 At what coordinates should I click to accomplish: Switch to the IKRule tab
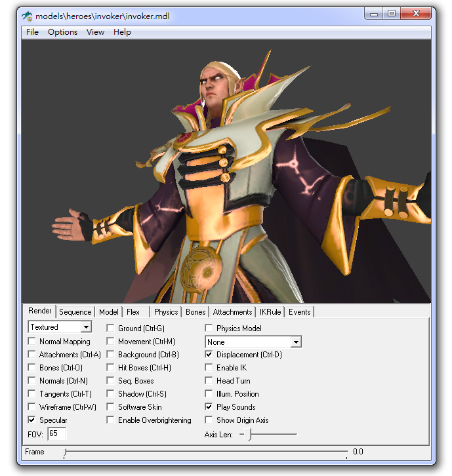pyautogui.click(x=270, y=312)
